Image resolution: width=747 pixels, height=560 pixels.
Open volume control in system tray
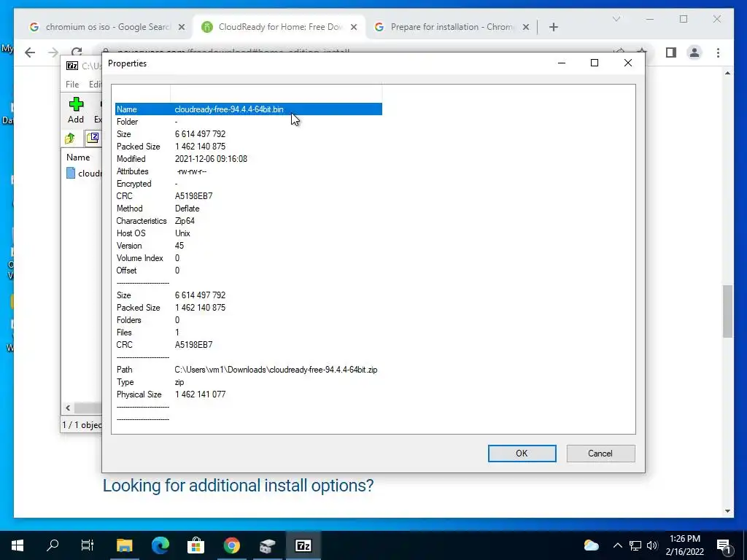pos(652,545)
